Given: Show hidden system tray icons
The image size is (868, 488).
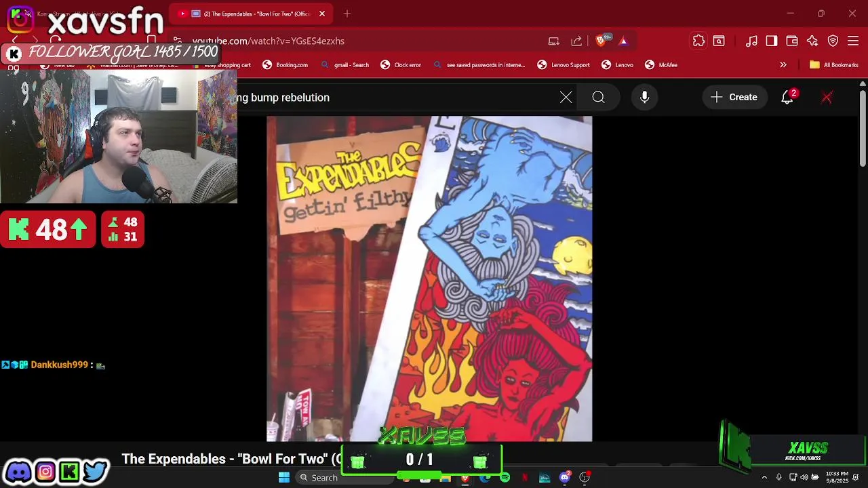Looking at the screenshot, I should 764,478.
